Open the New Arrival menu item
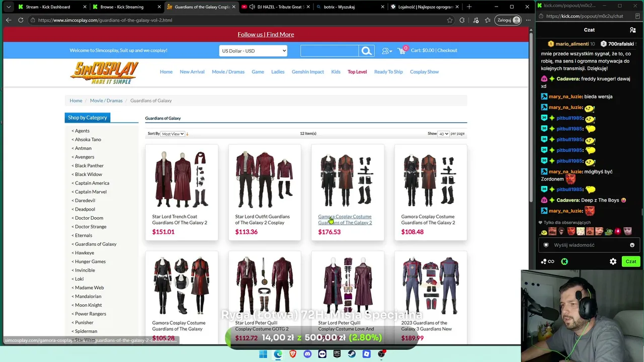The width and height of the screenshot is (644, 362). click(x=192, y=72)
